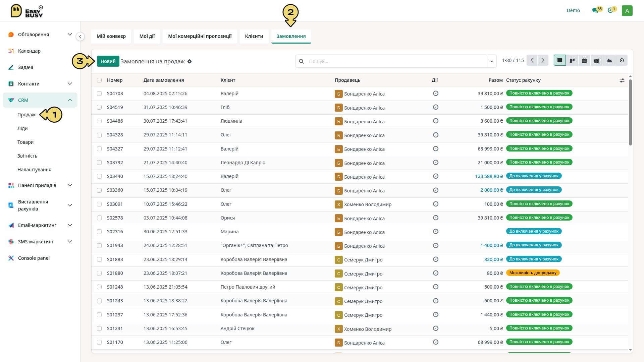Check the box for order S03792
644x362 pixels.
pyautogui.click(x=99, y=163)
